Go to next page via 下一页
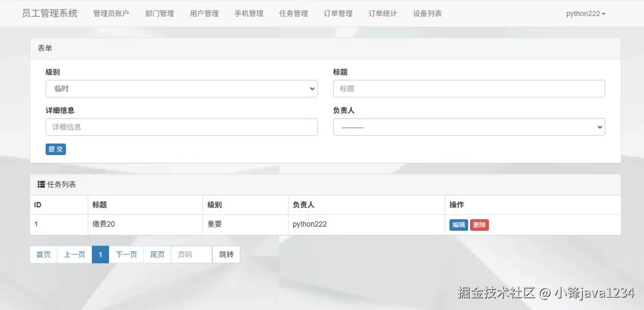The height and width of the screenshot is (310, 644). [x=126, y=255]
